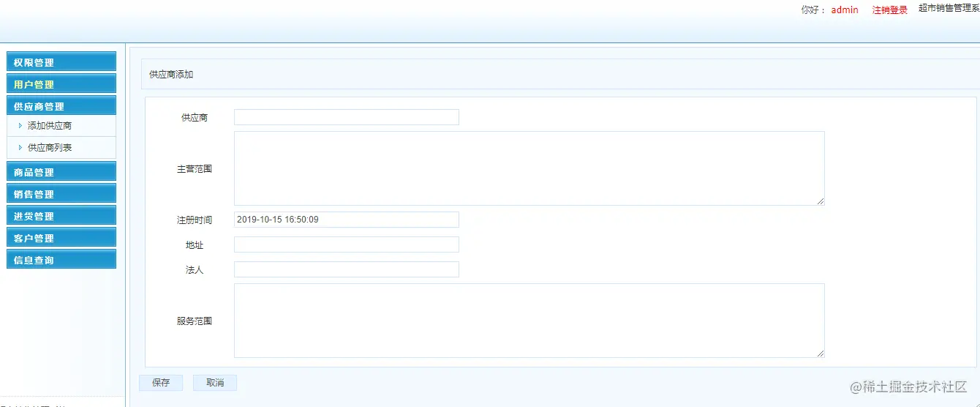Click the 供应商添加 panel heading

click(171, 75)
